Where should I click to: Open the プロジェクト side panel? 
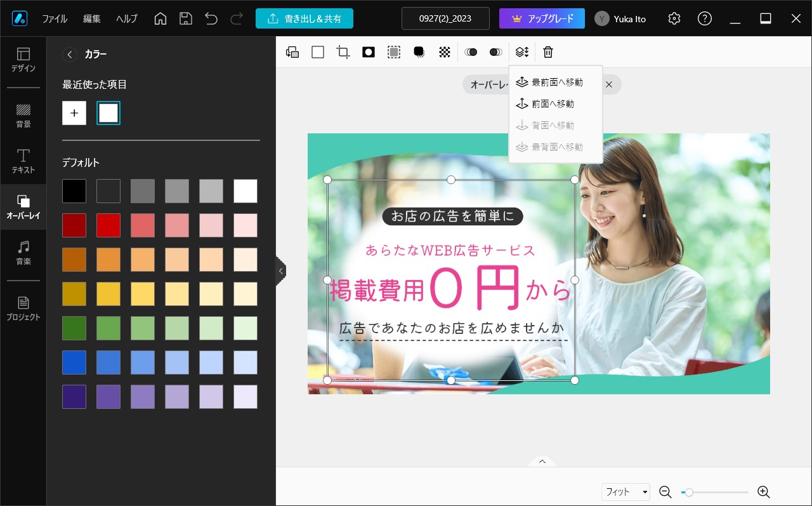pyautogui.click(x=23, y=309)
